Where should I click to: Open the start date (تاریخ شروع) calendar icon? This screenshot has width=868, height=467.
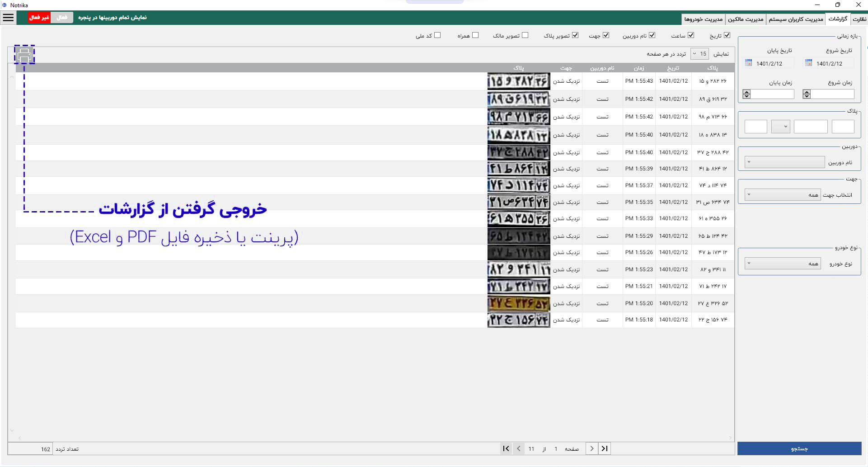(x=808, y=63)
